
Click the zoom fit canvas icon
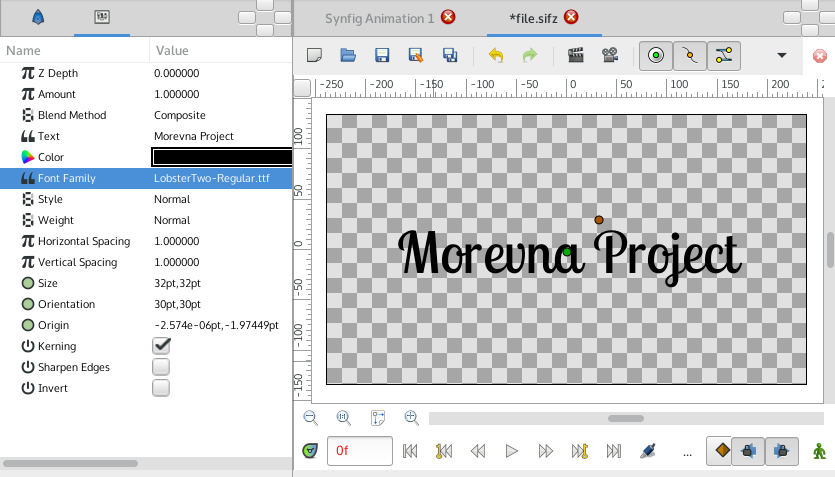tap(378, 418)
